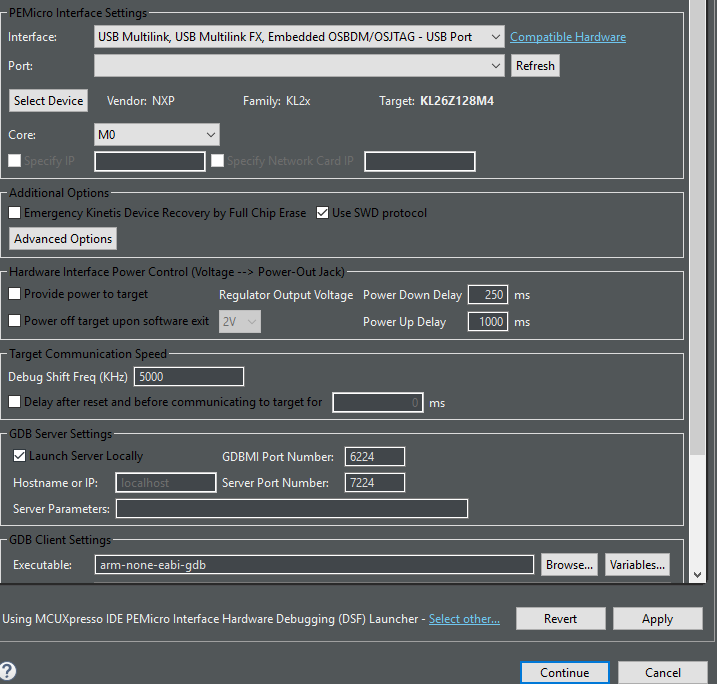Check Power off target upon software exit
Screen dimensions: 717x684
coord(15,321)
